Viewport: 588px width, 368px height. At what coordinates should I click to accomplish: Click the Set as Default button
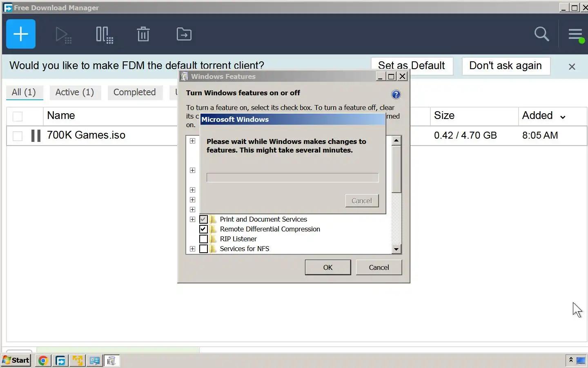tap(412, 66)
